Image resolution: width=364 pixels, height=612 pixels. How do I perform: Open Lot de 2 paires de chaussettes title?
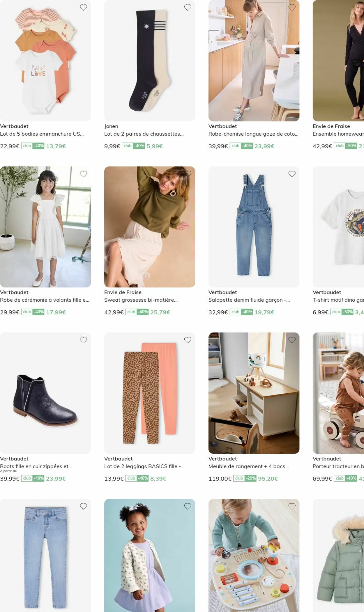pyautogui.click(x=144, y=134)
